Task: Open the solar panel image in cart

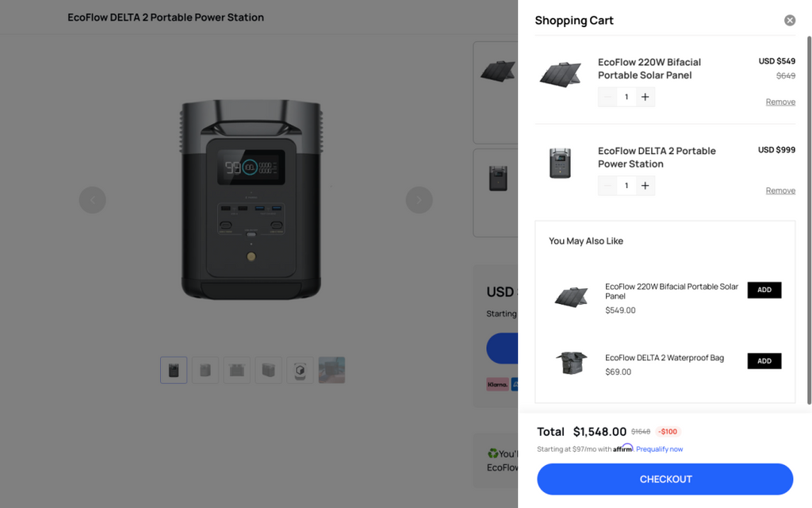Action: click(560, 75)
